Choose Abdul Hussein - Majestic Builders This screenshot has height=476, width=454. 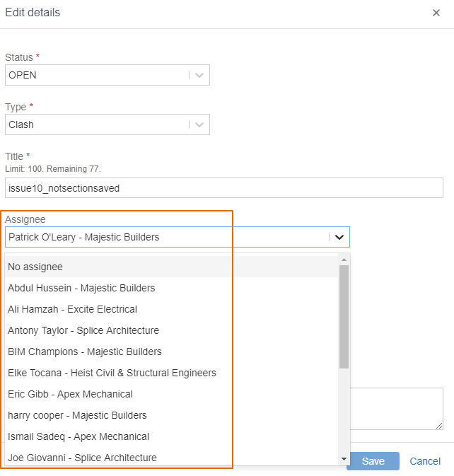click(171, 288)
